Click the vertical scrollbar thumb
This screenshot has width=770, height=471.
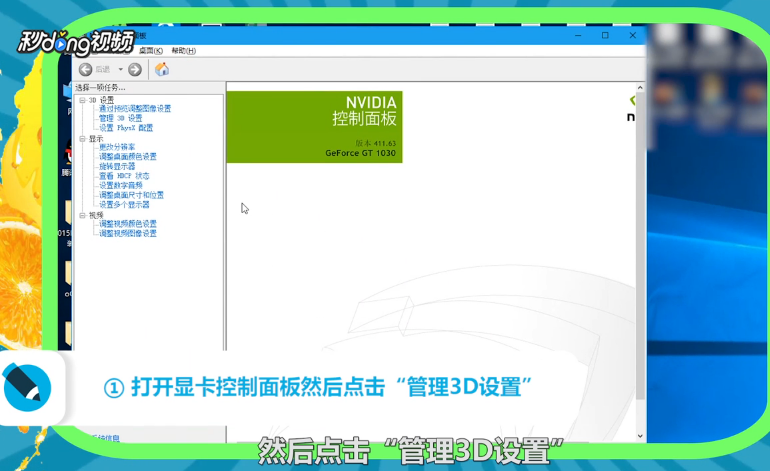[640, 246]
